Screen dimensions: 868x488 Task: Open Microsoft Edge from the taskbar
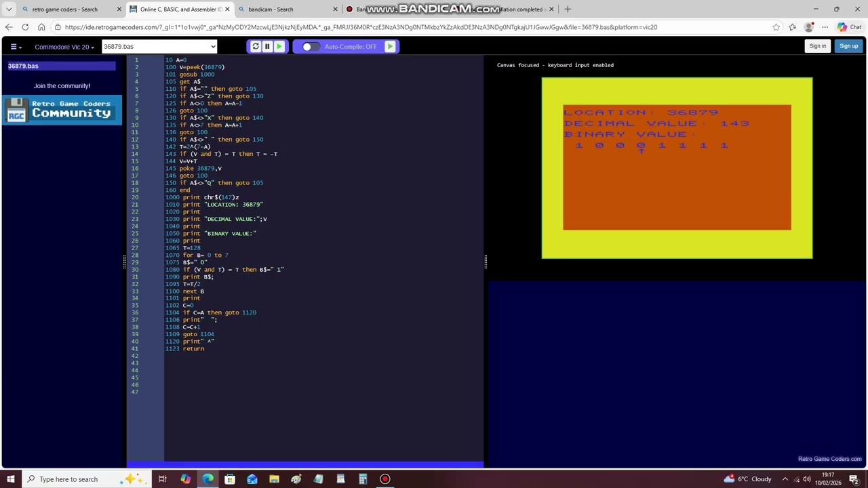click(x=208, y=479)
